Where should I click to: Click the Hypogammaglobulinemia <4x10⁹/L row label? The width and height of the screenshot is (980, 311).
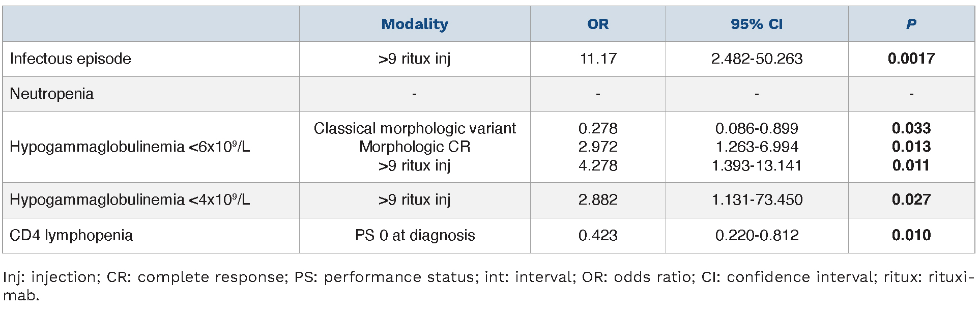click(130, 200)
